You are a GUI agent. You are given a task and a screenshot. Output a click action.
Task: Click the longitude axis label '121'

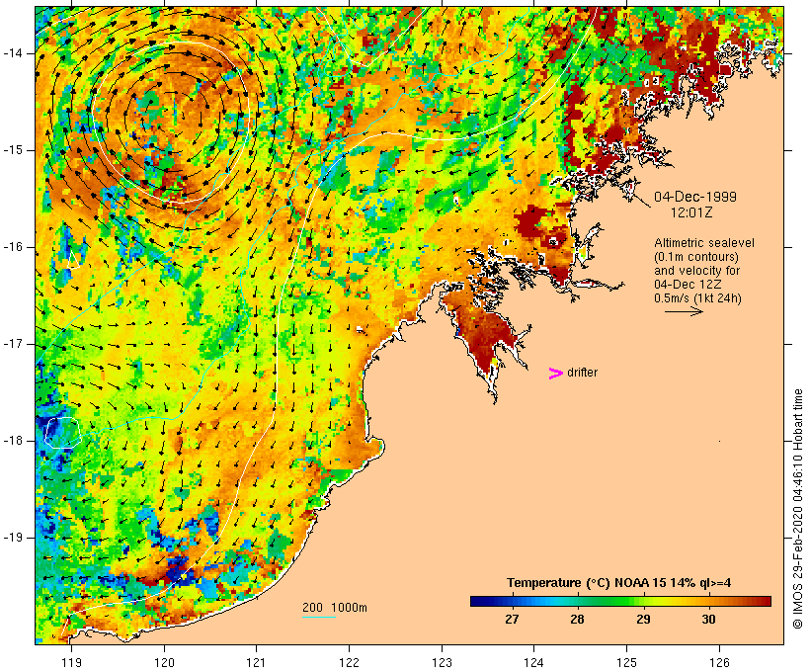click(256, 662)
